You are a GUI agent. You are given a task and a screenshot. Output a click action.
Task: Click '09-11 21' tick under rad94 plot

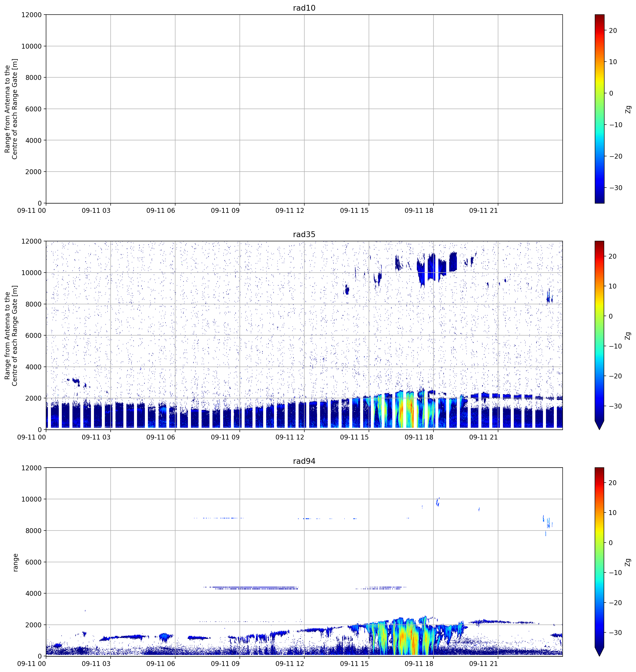coord(483,664)
